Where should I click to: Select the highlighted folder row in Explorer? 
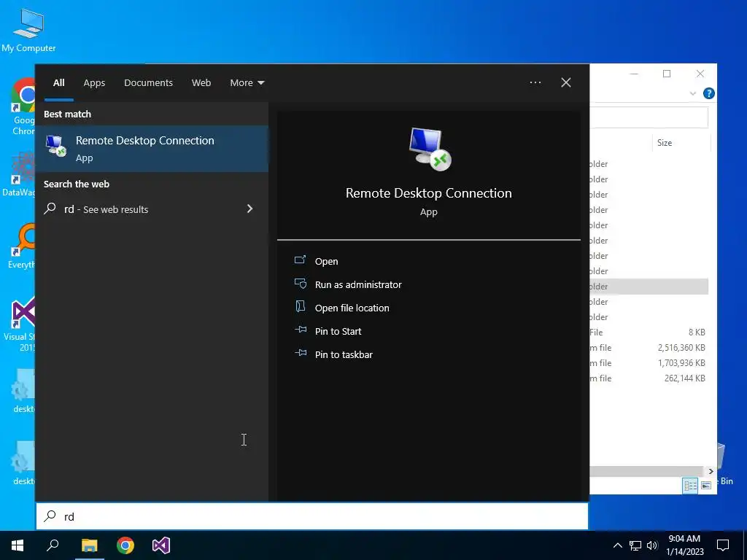[x=649, y=286]
